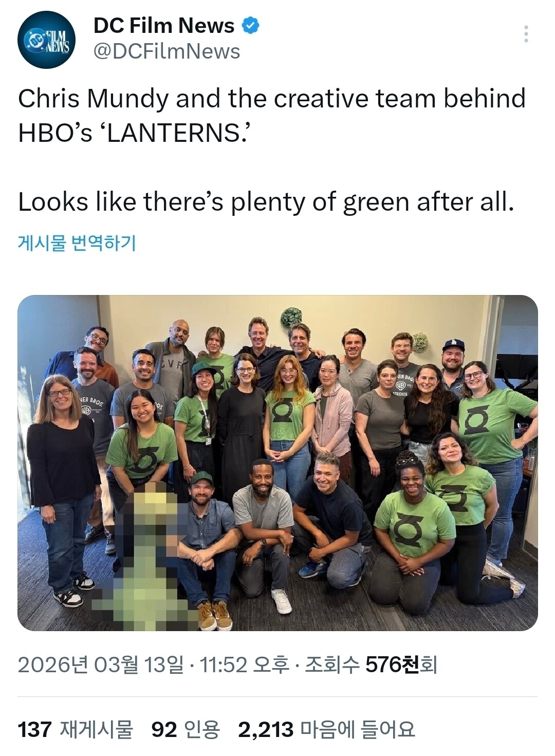Open the DC Film News profile avatar
The height and width of the screenshot is (756, 555).
point(47,40)
